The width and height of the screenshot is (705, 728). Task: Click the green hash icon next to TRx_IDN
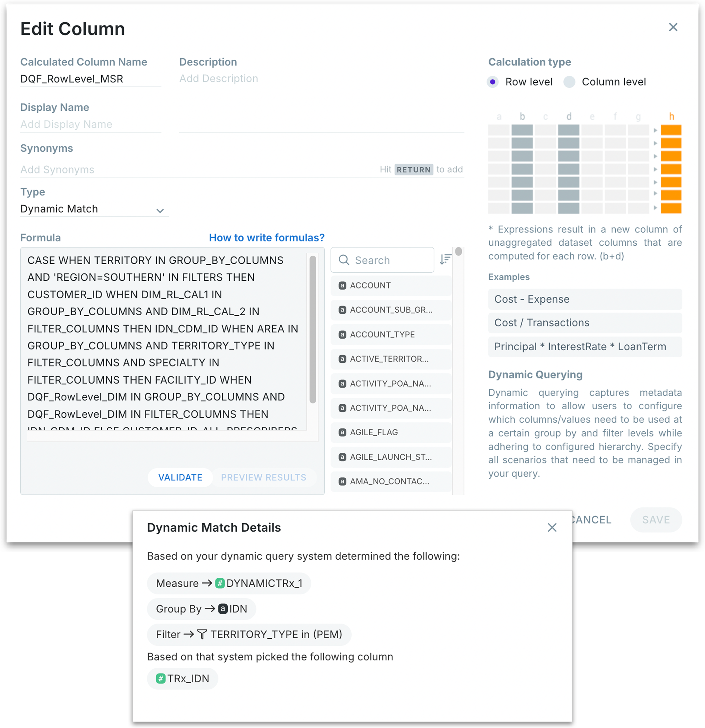click(x=161, y=678)
